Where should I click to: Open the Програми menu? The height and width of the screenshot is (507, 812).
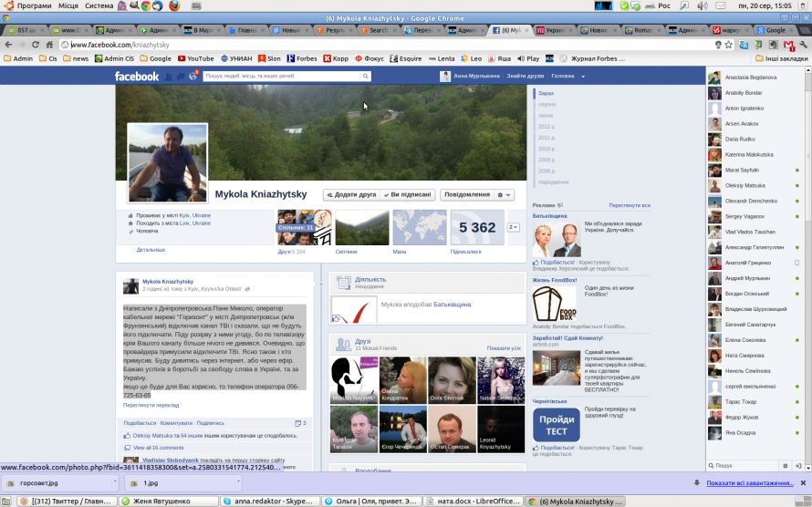pos(34,5)
